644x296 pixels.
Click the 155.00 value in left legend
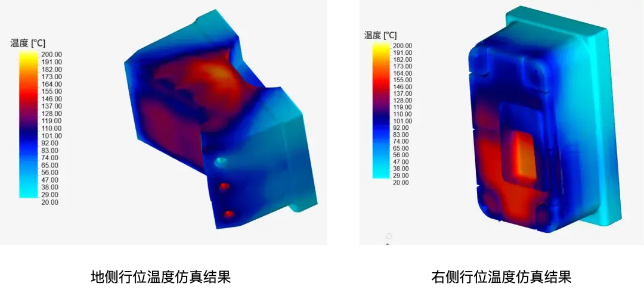(51, 91)
